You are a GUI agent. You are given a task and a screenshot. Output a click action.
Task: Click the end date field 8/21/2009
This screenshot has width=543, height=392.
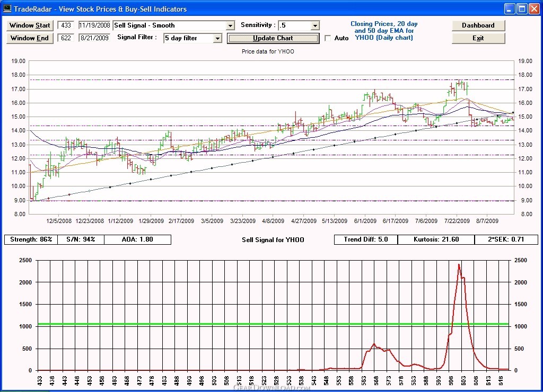94,38
